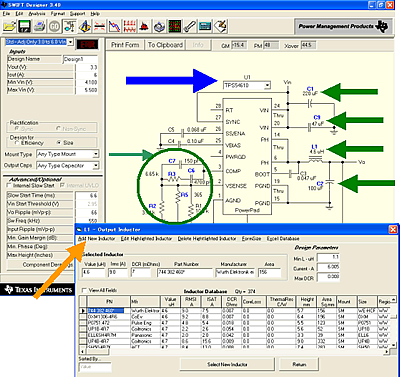Open the Analysis menu
Viewport: 400px width, 377px height.
tap(37, 14)
